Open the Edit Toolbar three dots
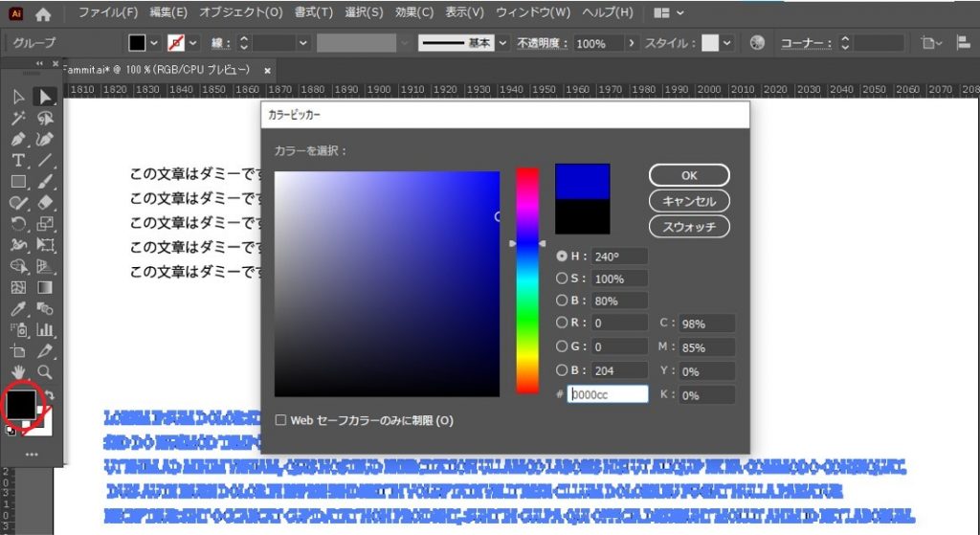The image size is (980, 535). click(32, 455)
